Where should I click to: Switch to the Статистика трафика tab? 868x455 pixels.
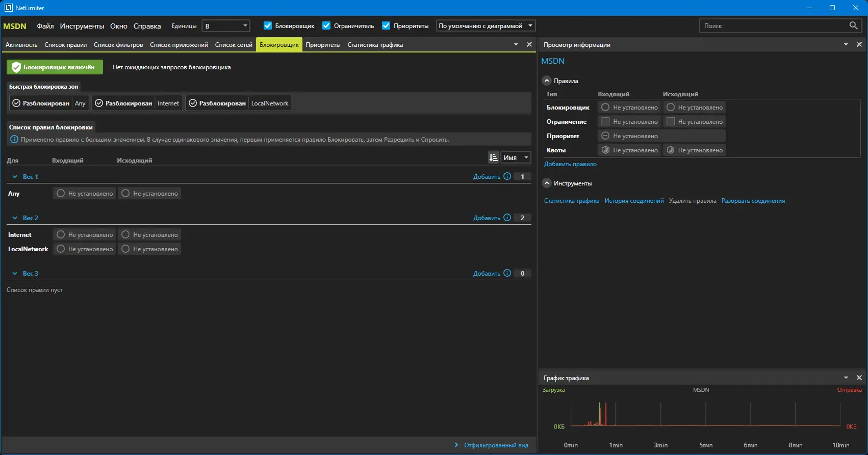(375, 45)
